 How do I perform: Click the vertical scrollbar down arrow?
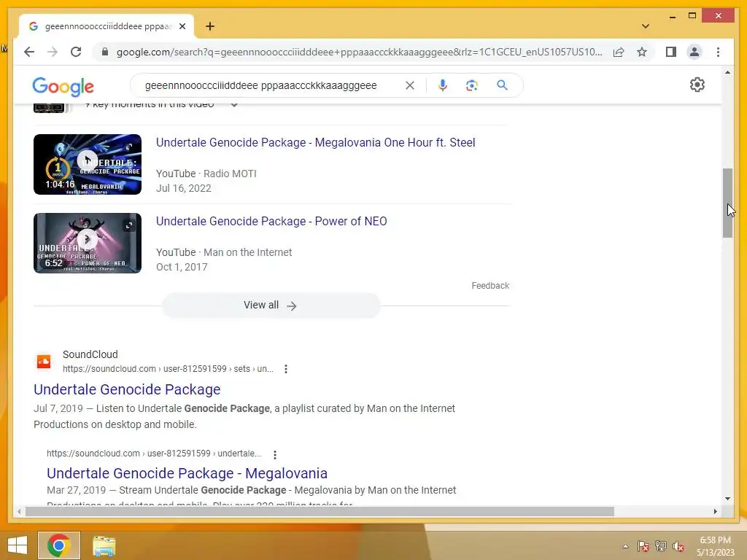727,499
